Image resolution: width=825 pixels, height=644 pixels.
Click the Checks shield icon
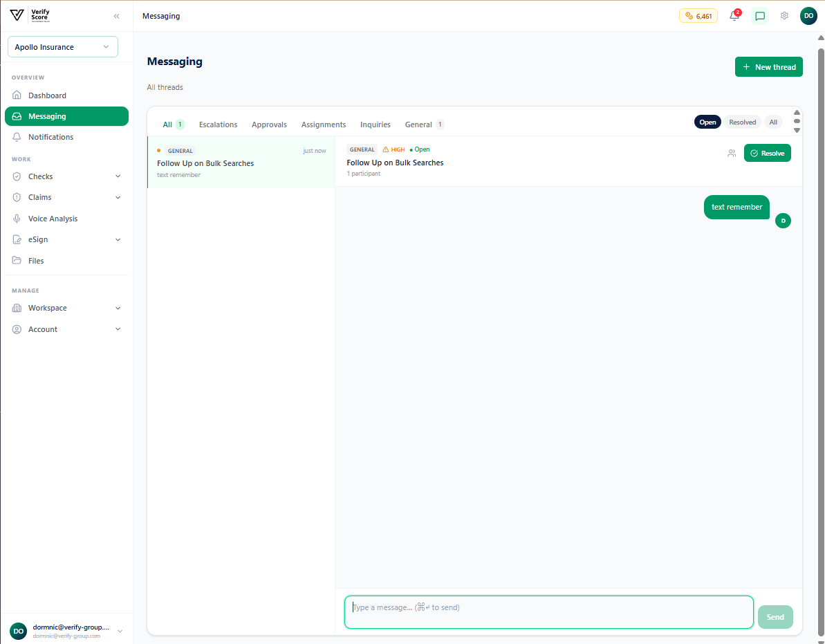(17, 176)
